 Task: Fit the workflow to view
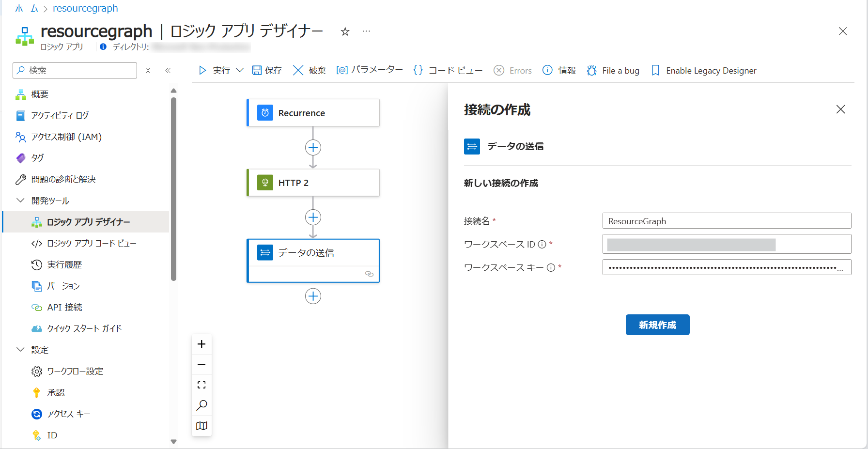(201, 385)
